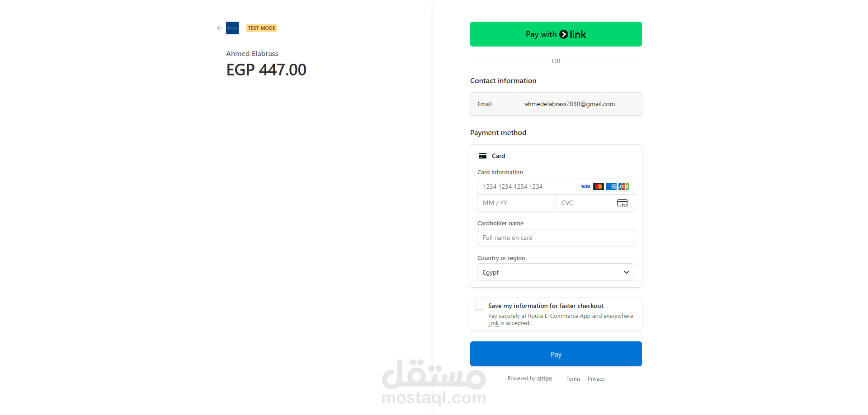Click the CVC help card icon
The width and height of the screenshot is (868, 415).
point(623,203)
